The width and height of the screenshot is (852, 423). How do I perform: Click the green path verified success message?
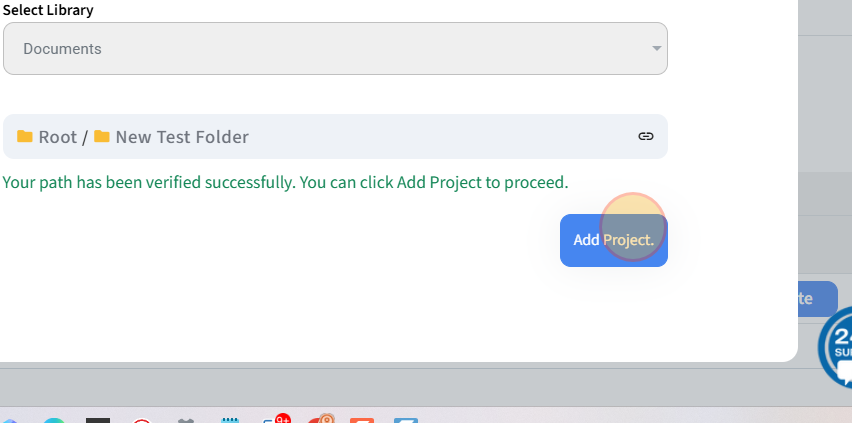285,182
